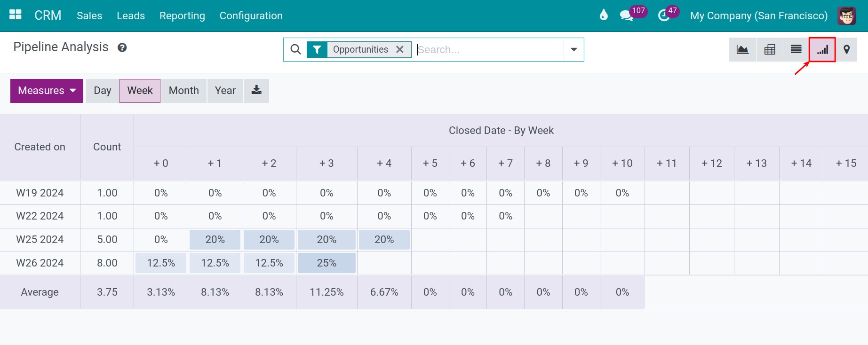Open activities clock with 47 badge
868x345 pixels.
(x=668, y=14)
